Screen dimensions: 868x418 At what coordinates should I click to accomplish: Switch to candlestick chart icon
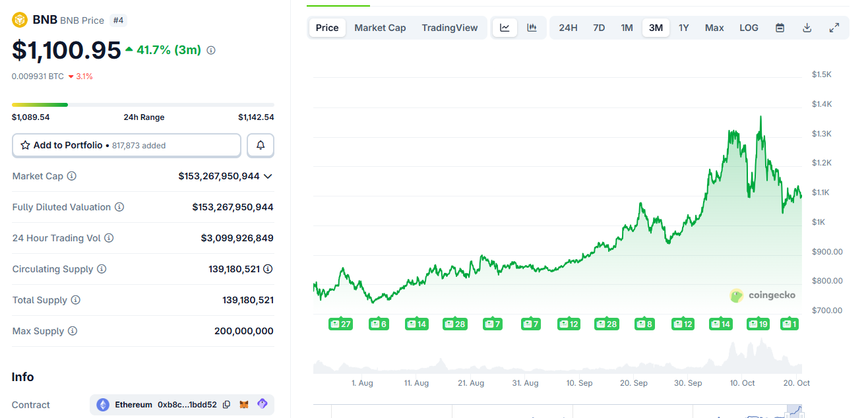(x=532, y=27)
